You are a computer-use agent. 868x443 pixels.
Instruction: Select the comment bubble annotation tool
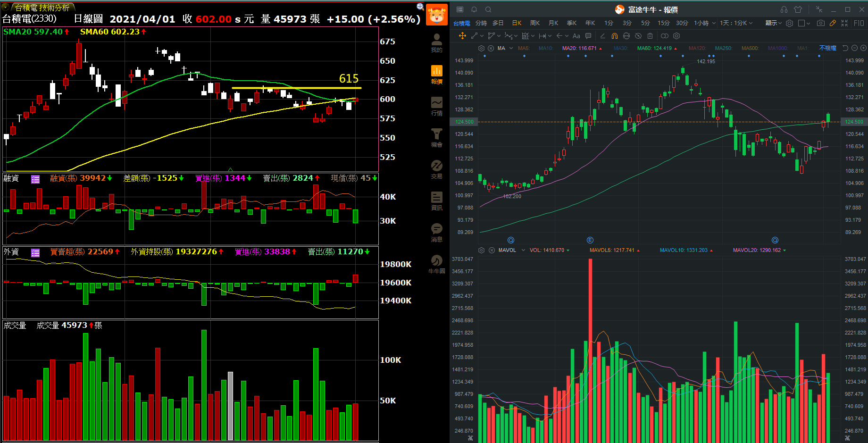[588, 36]
